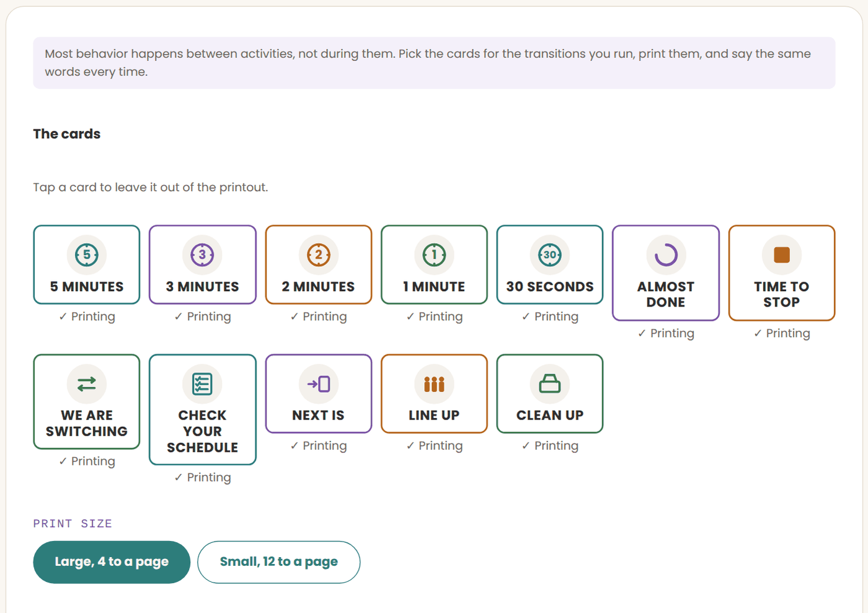The image size is (868, 613).
Task: Choose Large, 4 to a page print size
Action: [112, 562]
